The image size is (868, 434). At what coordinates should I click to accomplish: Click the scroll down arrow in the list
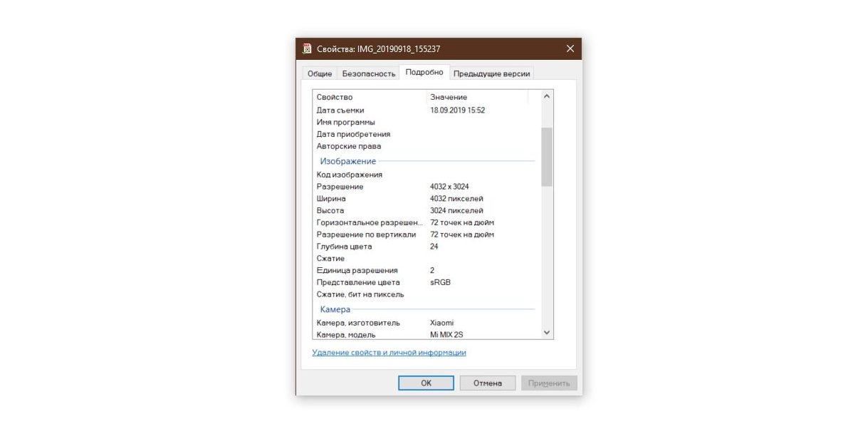pyautogui.click(x=546, y=333)
